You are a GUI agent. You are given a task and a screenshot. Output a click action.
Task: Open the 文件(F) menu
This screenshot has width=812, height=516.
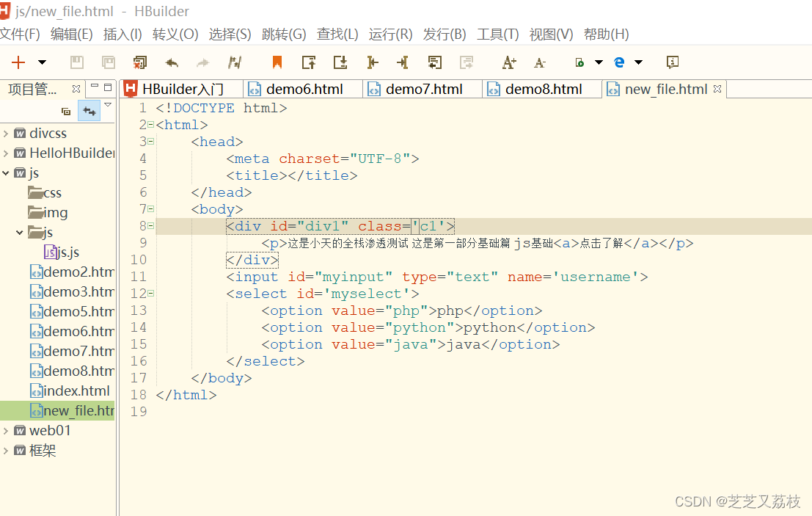tap(20, 34)
